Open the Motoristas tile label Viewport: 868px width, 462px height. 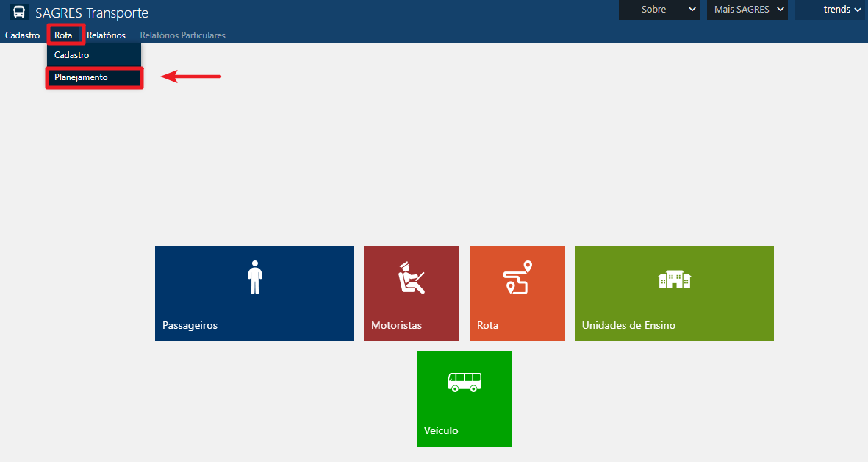pos(396,325)
